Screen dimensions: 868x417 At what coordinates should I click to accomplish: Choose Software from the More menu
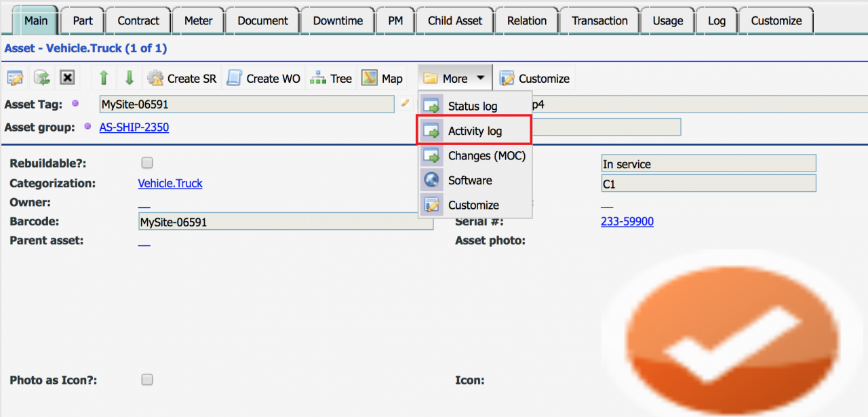475,180
